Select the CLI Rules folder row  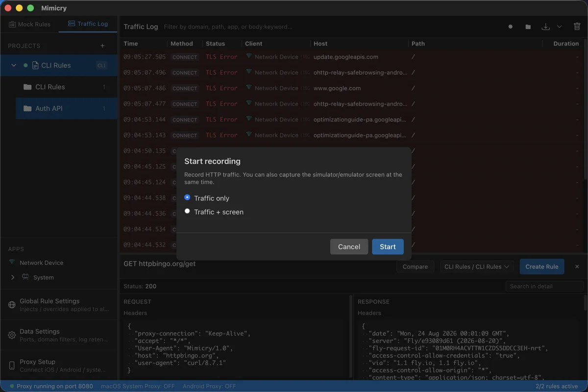tap(66, 87)
